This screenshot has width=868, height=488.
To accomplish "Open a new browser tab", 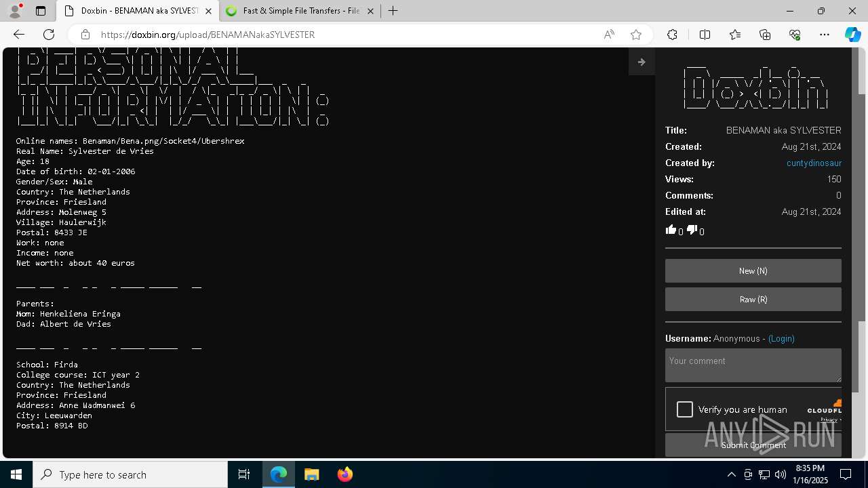I will (x=393, y=11).
